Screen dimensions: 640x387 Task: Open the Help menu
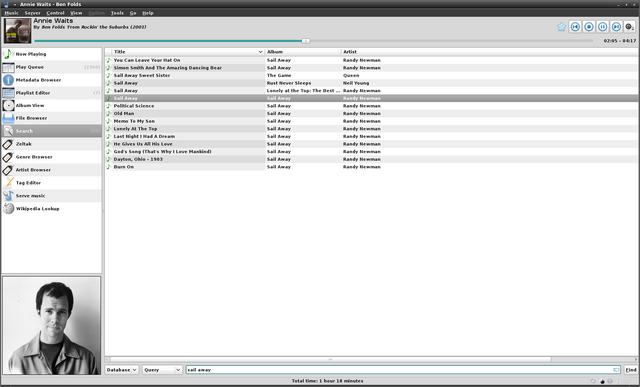(x=148, y=13)
